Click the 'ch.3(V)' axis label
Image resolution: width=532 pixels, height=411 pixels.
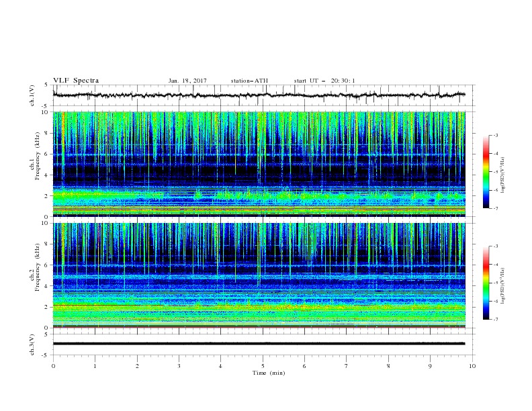32,345
